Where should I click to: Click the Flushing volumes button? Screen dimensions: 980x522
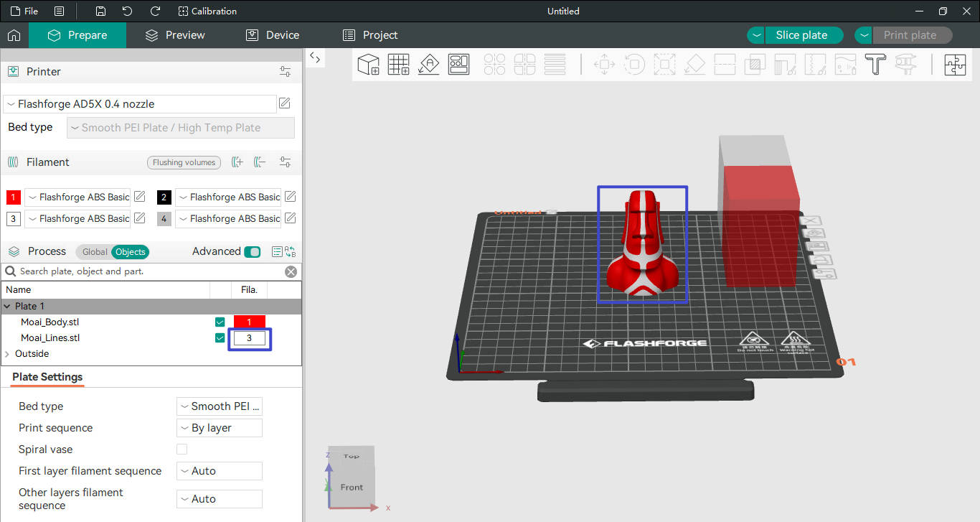pyautogui.click(x=184, y=162)
